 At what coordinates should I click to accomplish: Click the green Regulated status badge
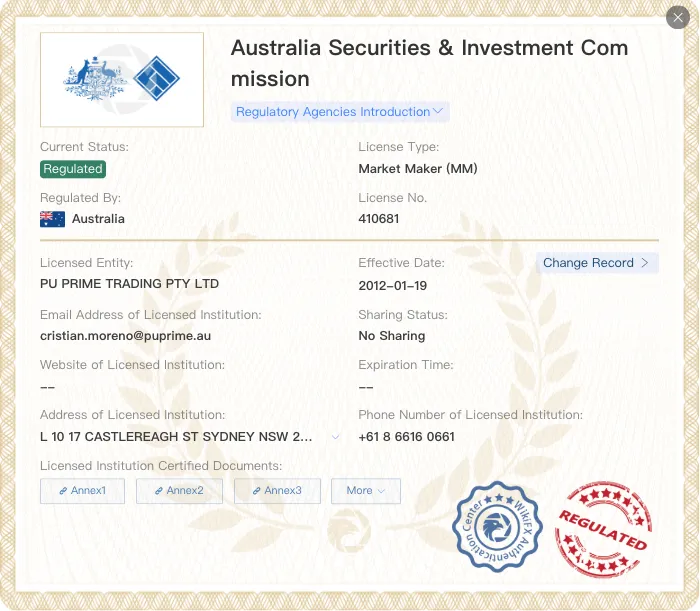pyautogui.click(x=73, y=169)
